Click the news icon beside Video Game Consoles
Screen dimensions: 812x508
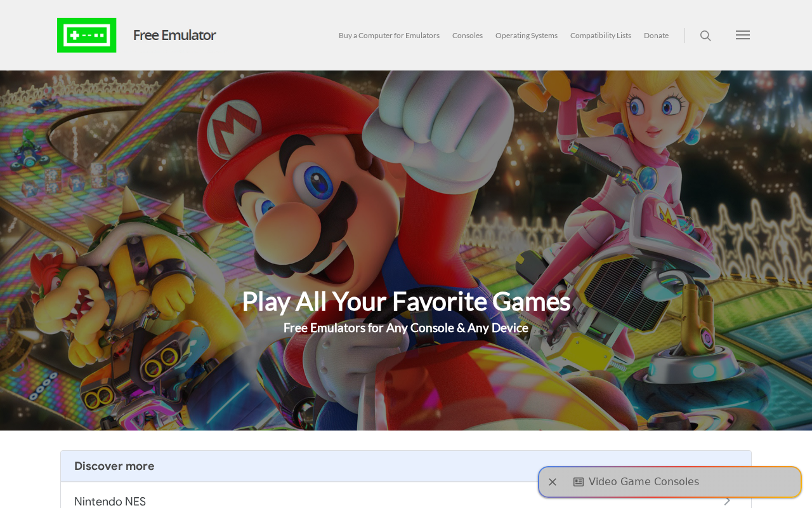tap(579, 482)
